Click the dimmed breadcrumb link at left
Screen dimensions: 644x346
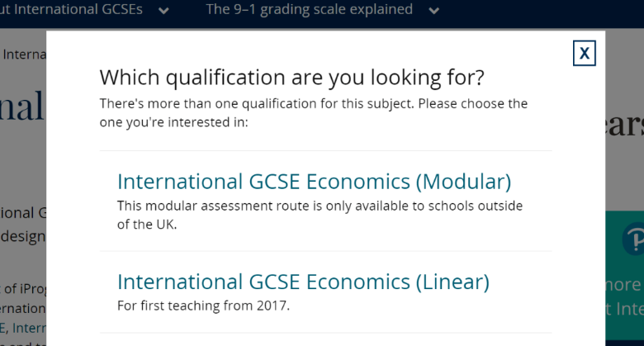click(23, 55)
